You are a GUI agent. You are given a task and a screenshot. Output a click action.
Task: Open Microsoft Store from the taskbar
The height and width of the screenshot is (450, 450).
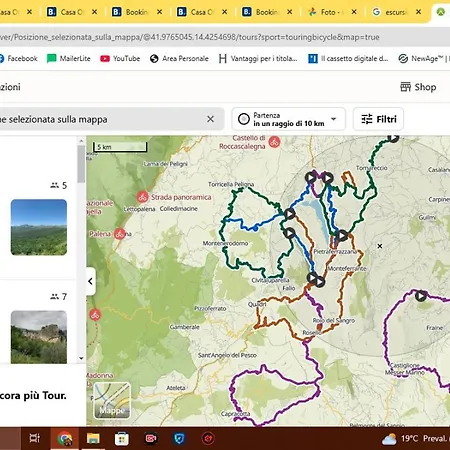[122, 438]
